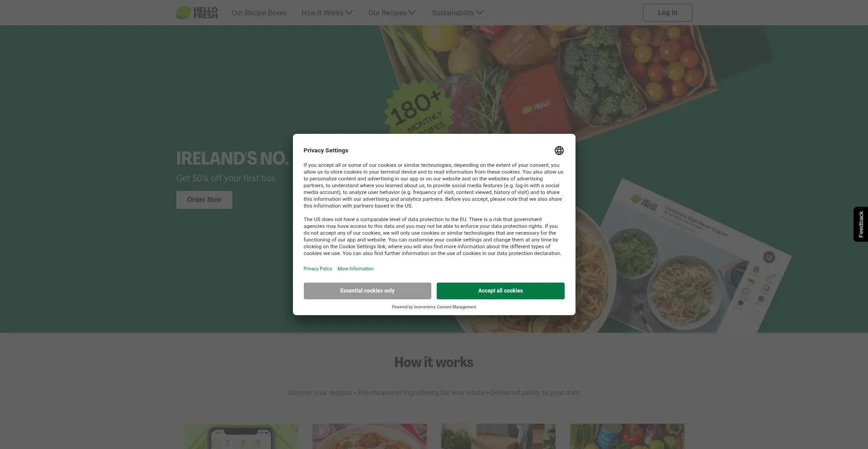This screenshot has height=449, width=868.
Task: Choose Essential cookies only
Action: pyautogui.click(x=367, y=291)
